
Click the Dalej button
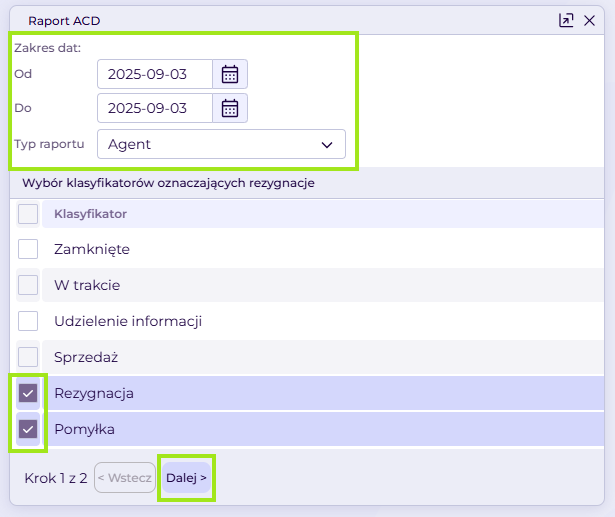[x=186, y=478]
